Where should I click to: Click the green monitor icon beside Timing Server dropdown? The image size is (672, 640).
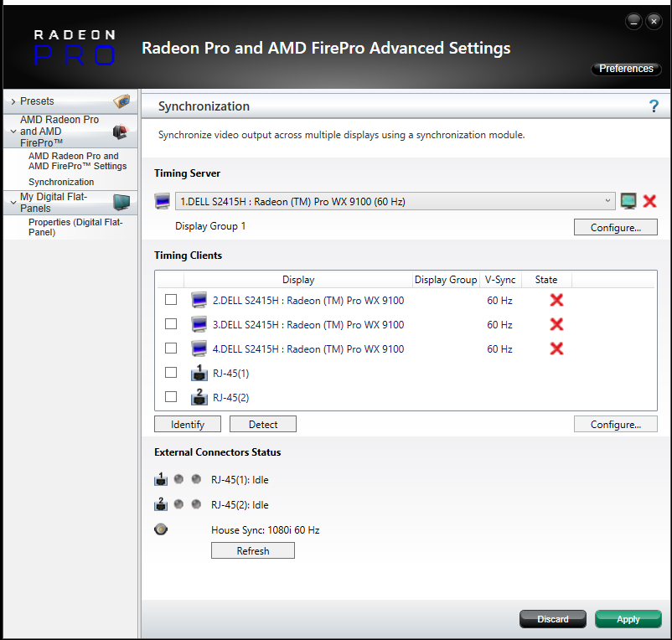coord(628,201)
